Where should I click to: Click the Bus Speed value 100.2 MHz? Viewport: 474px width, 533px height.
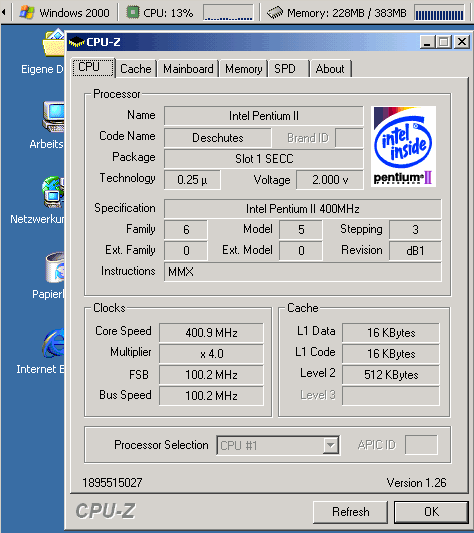click(211, 396)
